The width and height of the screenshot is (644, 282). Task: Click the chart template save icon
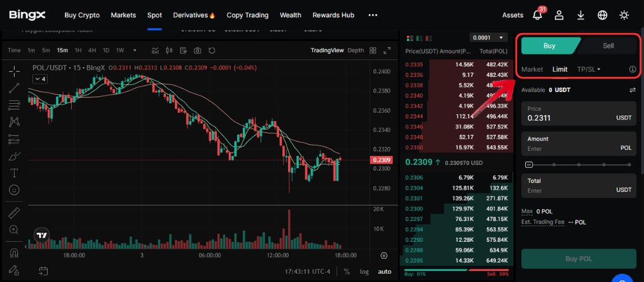coord(183,50)
